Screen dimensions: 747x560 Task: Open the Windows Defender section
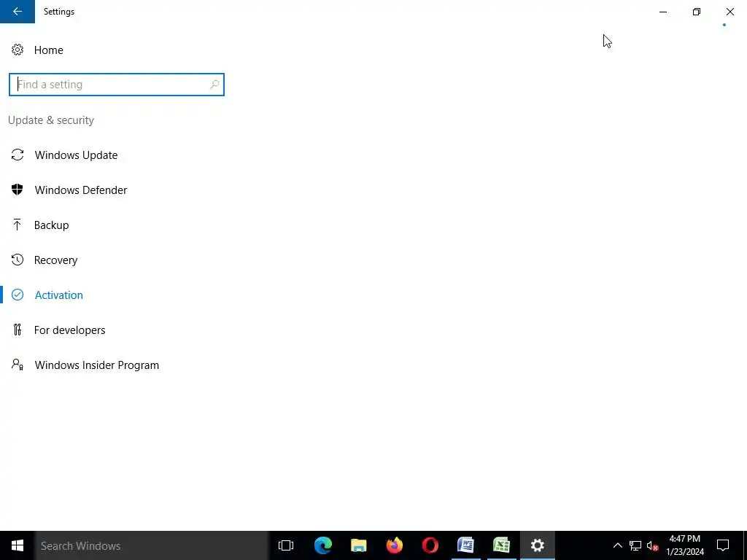tap(80, 190)
